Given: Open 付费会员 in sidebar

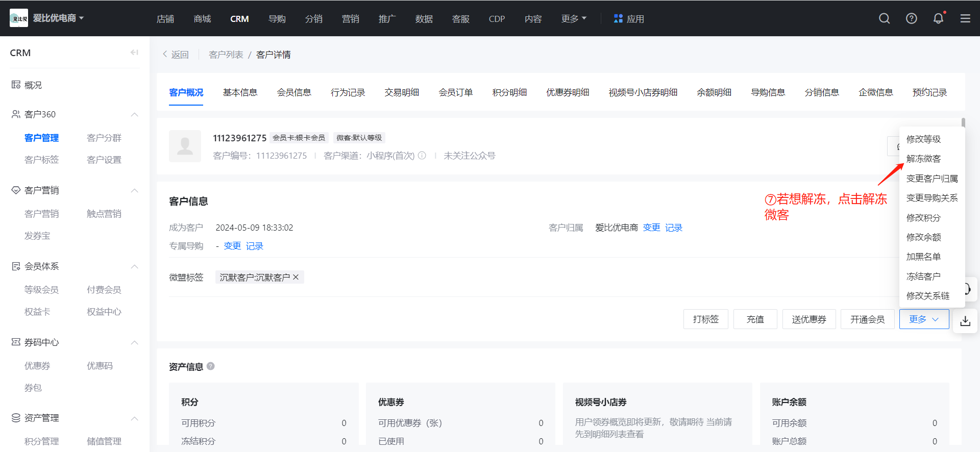Looking at the screenshot, I should click(104, 290).
